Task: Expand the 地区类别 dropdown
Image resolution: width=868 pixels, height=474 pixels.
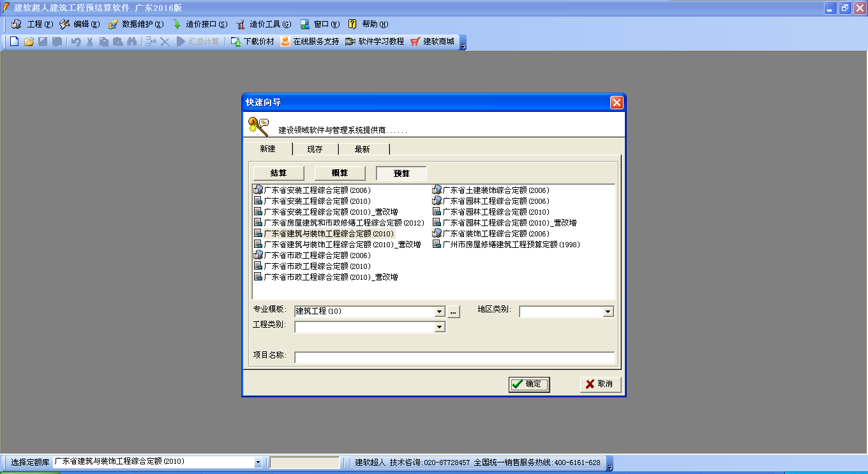Action: point(608,312)
